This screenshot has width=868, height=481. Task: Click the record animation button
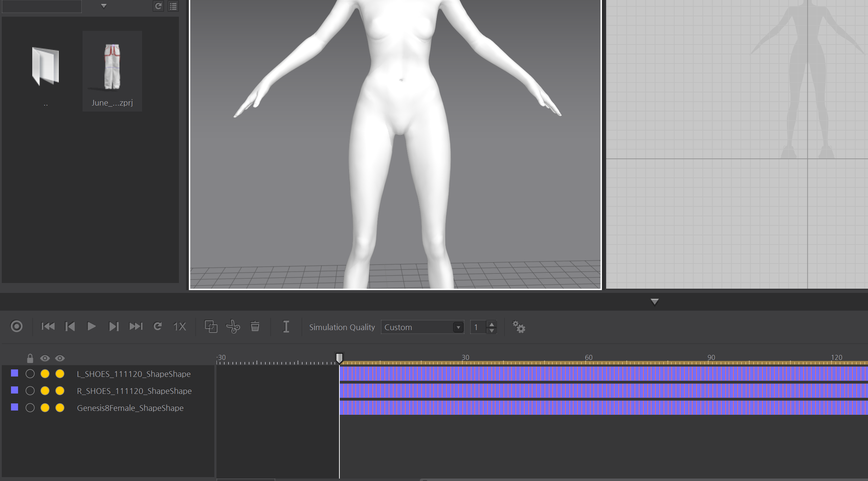click(x=17, y=326)
